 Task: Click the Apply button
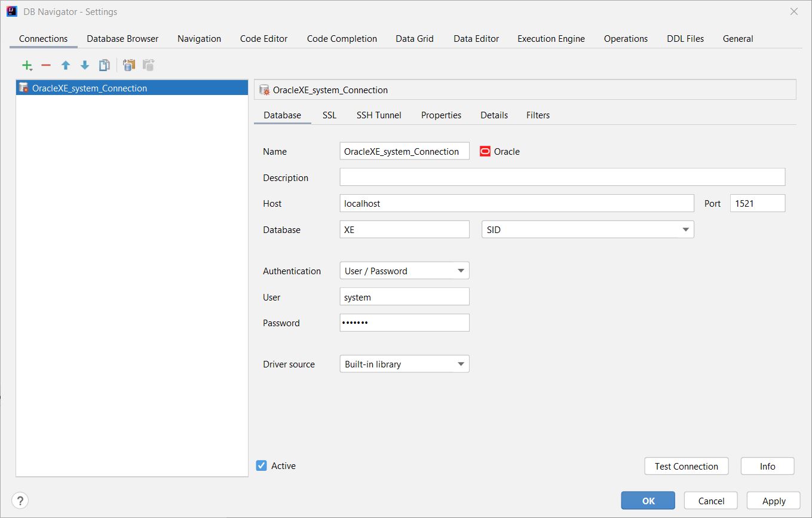point(774,501)
